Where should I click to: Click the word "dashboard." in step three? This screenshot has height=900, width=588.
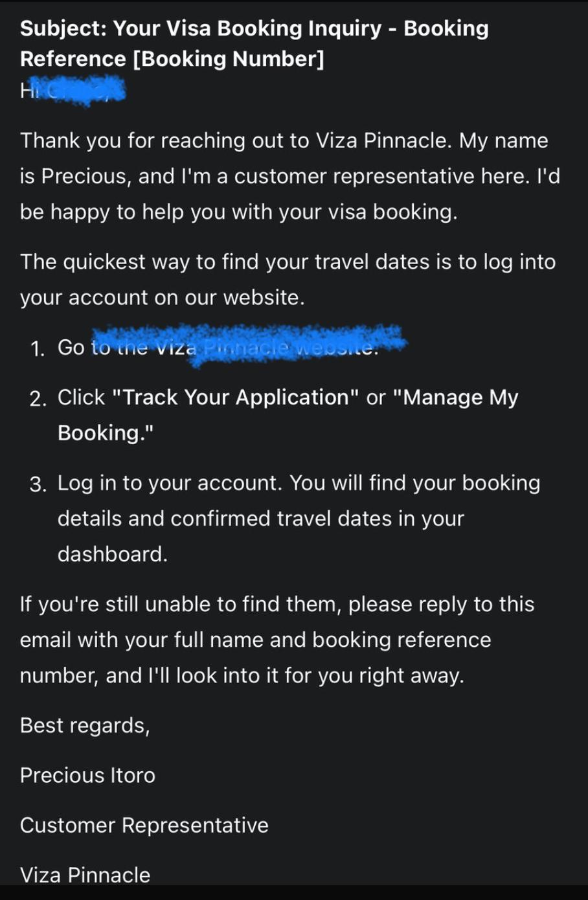pos(113,554)
